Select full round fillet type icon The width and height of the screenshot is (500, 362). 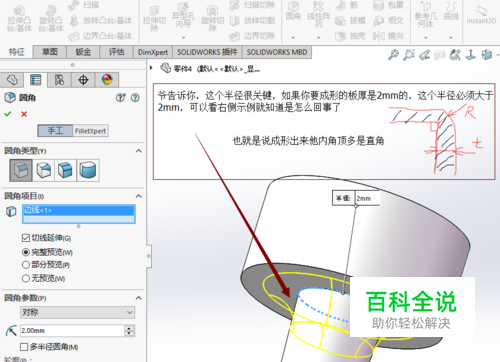[88, 170]
